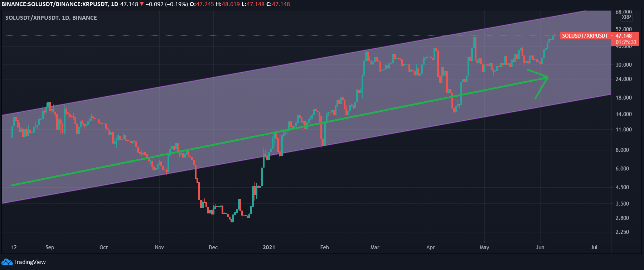Click the Dec marker on time axis
Image resolution: width=644 pixels, height=270 pixels.
pos(213,247)
